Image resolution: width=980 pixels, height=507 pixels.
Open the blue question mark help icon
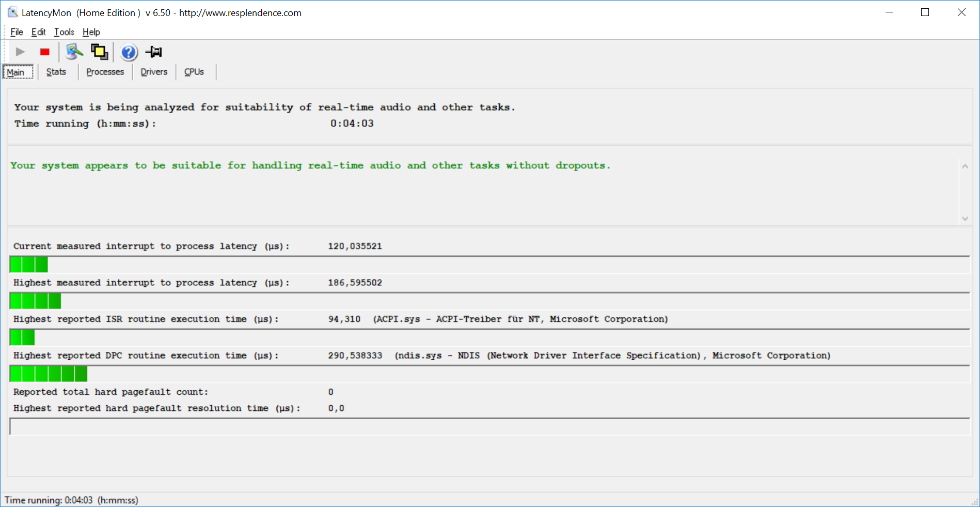click(129, 52)
